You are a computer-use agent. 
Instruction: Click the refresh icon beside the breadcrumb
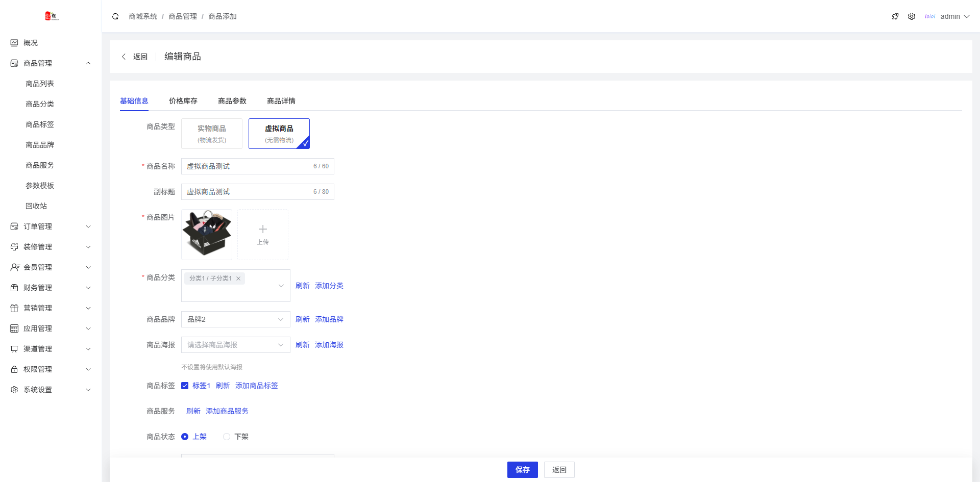[115, 16]
